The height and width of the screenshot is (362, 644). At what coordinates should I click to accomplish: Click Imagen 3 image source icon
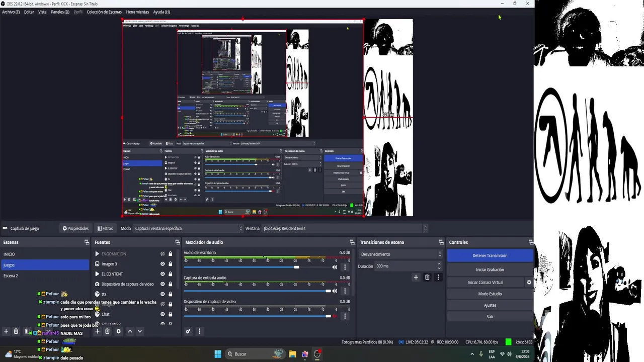[97, 264]
